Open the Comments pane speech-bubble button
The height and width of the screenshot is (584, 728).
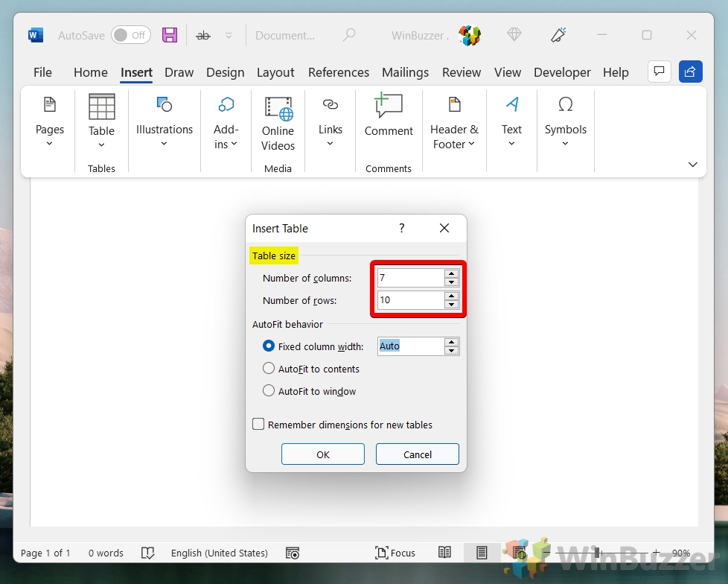tap(659, 72)
